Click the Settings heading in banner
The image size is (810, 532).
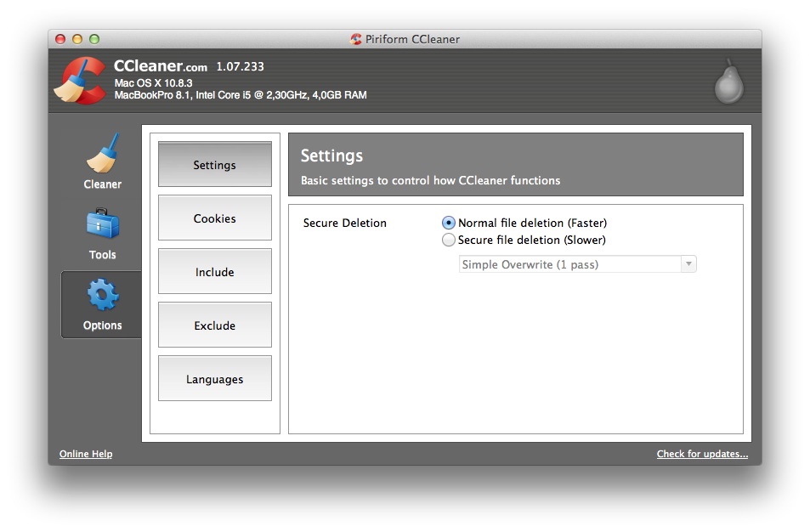tap(331, 156)
